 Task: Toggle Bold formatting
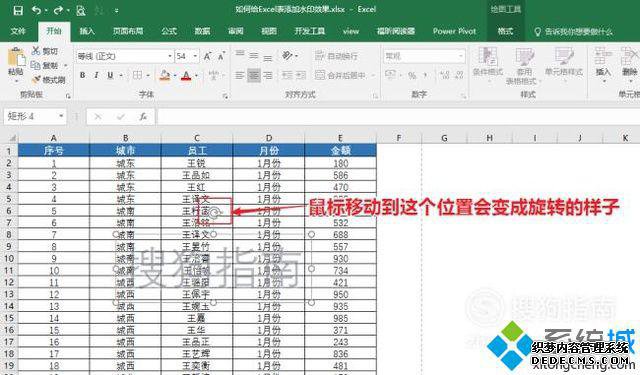pyautogui.click(x=82, y=75)
